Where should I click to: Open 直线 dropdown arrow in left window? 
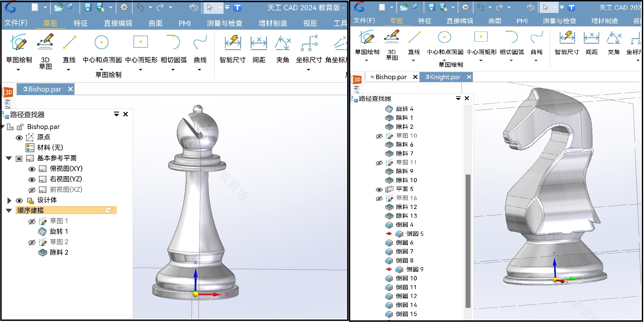(69, 70)
